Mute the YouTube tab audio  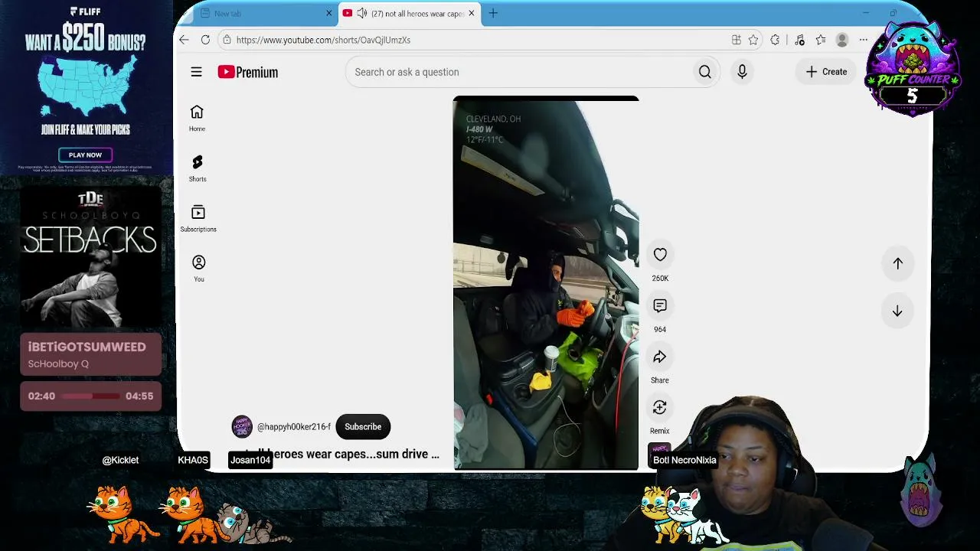click(x=361, y=13)
